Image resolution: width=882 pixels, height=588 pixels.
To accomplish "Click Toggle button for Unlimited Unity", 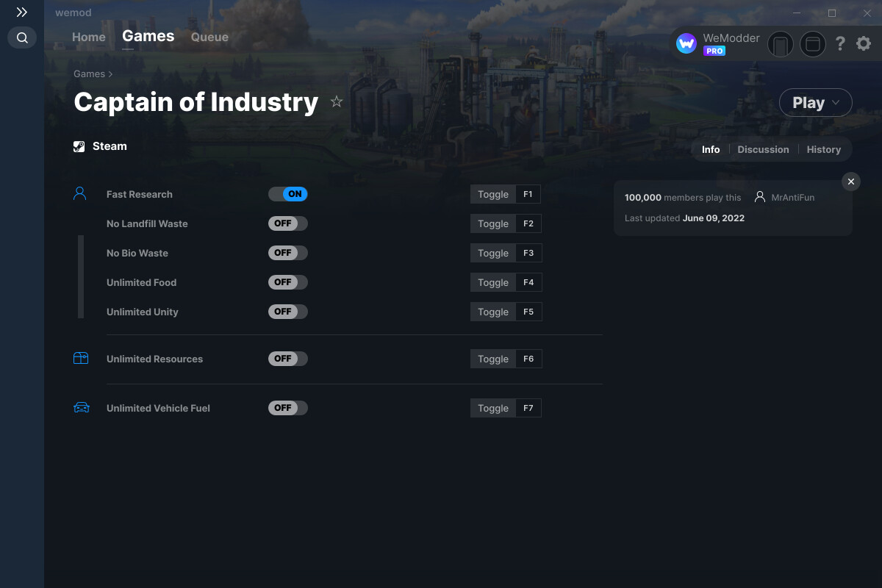I will click(x=493, y=312).
